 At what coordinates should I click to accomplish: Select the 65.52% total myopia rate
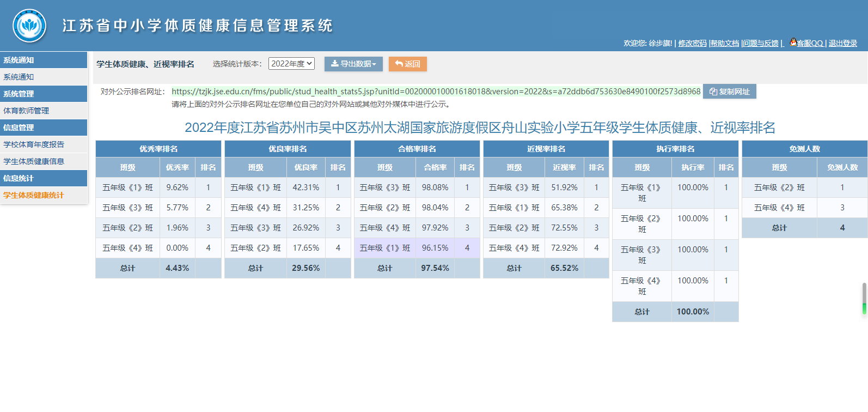(x=565, y=268)
